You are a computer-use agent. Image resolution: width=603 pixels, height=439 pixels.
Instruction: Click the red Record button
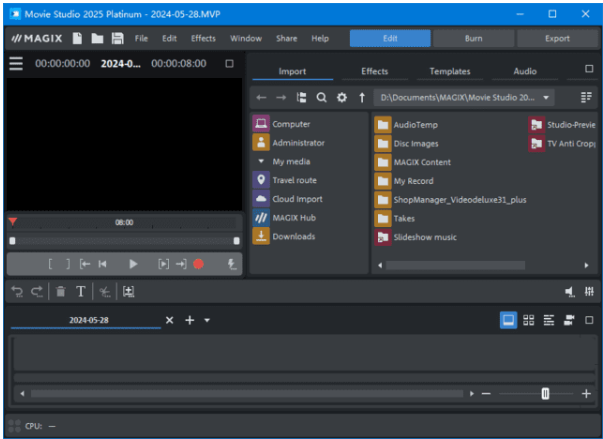click(198, 264)
